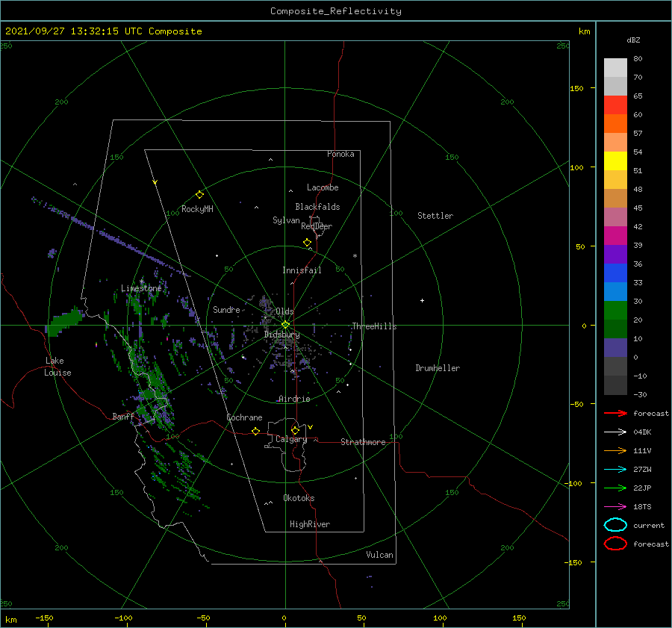Click the red forecast ellipse icon

click(615, 544)
